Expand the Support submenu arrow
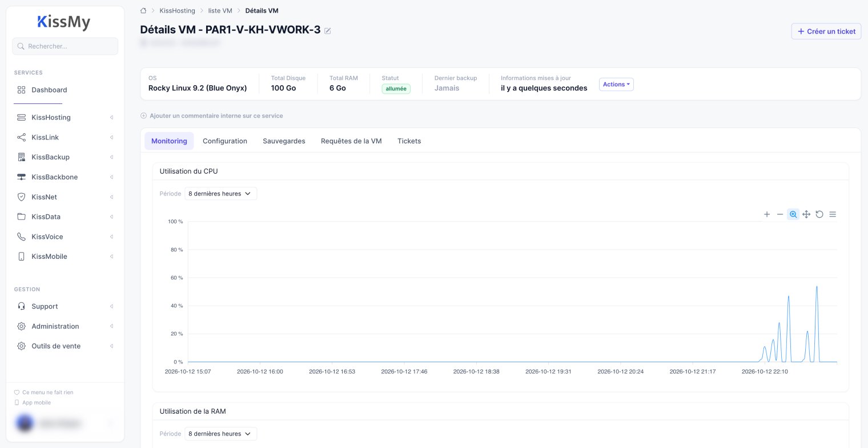This screenshot has width=868, height=448. point(111,306)
